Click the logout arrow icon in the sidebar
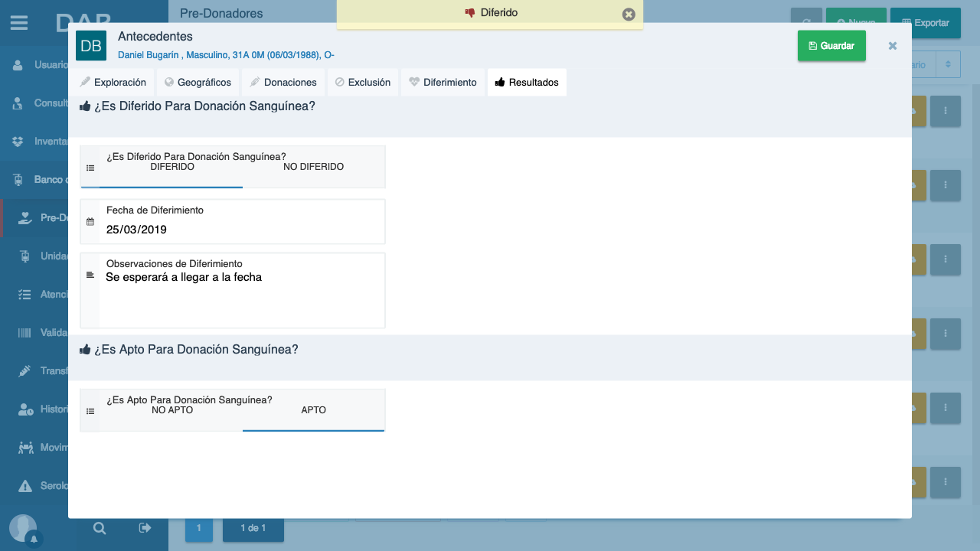The height and width of the screenshot is (551, 980). [x=145, y=528]
